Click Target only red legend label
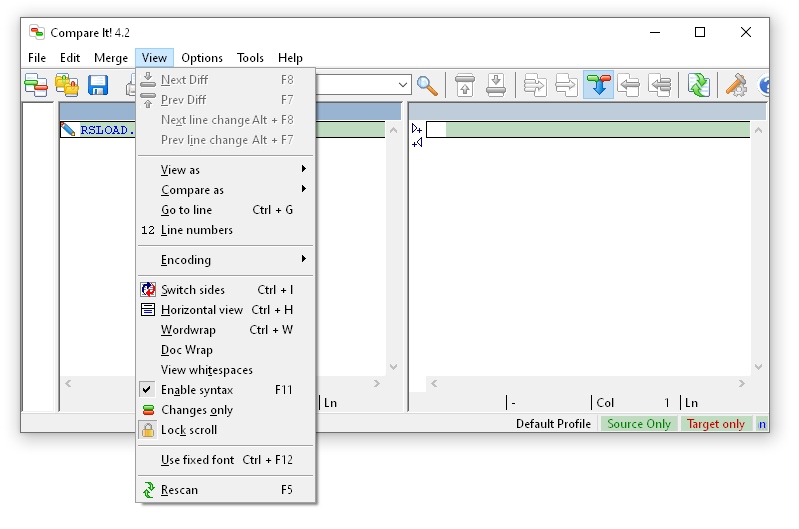Viewport: 799px width, 529px height. 715,424
